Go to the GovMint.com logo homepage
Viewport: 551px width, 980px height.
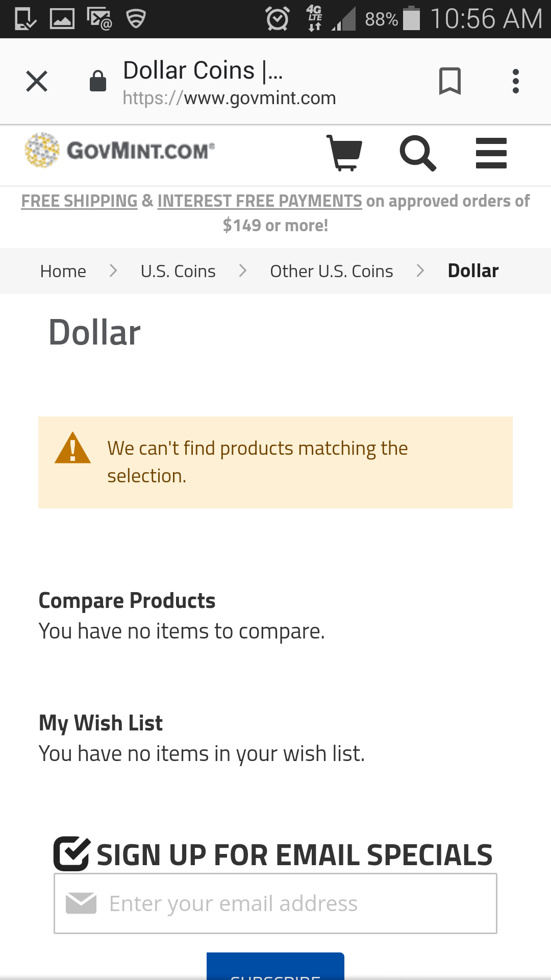coord(120,150)
